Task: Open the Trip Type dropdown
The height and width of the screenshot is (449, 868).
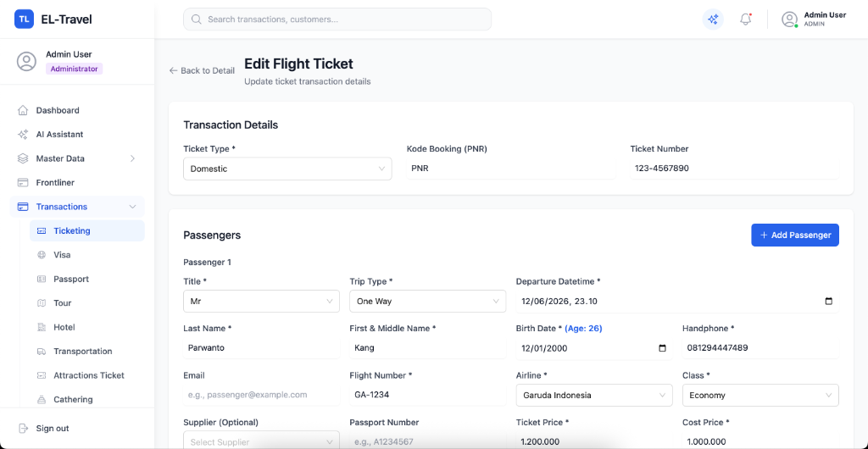Action: pos(427,302)
